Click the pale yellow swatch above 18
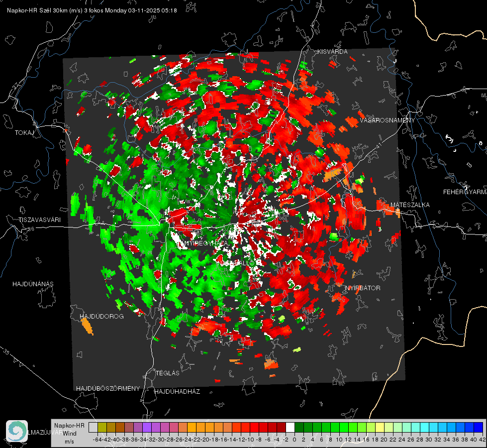The image size is (487, 448). pyautogui.click(x=380, y=427)
